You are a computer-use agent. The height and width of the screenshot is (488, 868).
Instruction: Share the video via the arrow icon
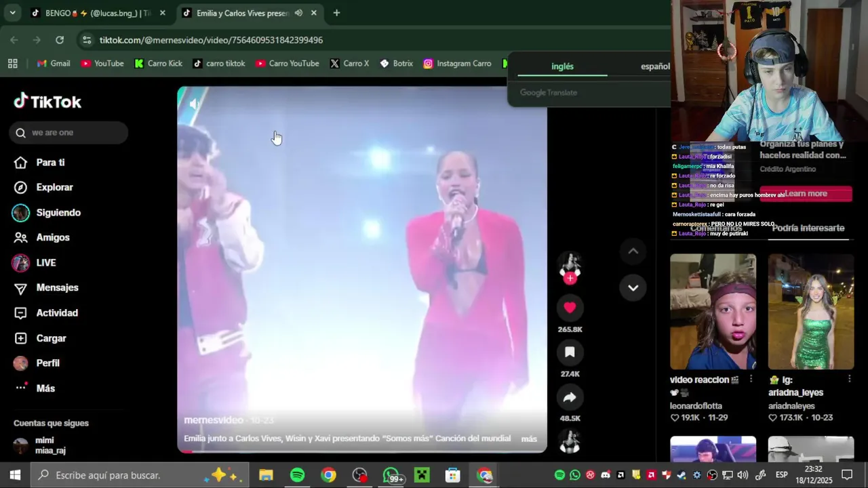[570, 397]
